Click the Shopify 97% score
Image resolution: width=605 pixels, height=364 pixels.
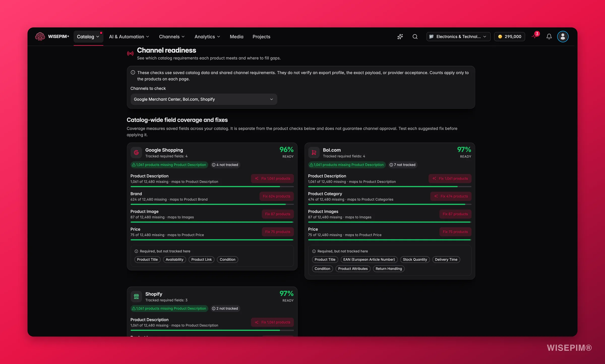(286, 293)
